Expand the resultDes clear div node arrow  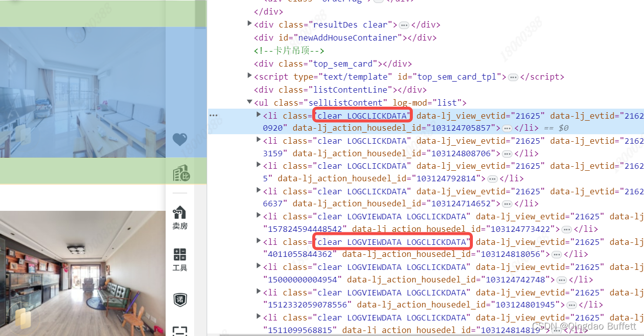point(250,24)
